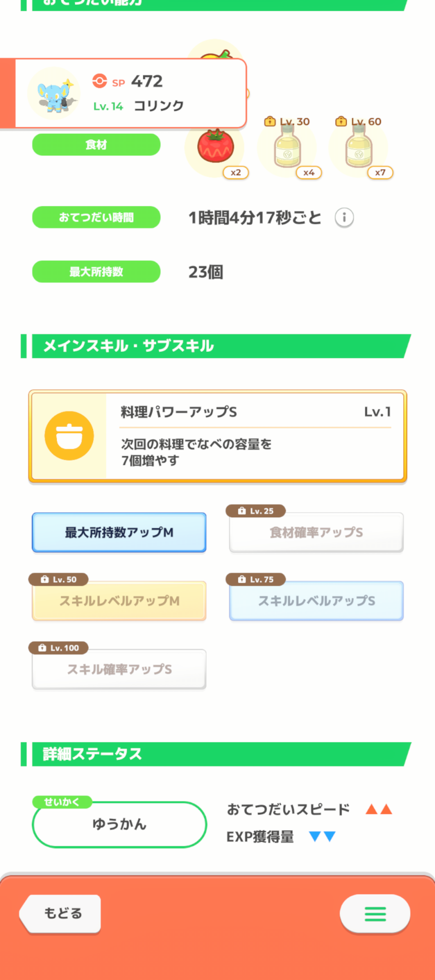Viewport: 435px width, 980px height.
Task: Open the hamburger menu button
Action: [x=375, y=914]
